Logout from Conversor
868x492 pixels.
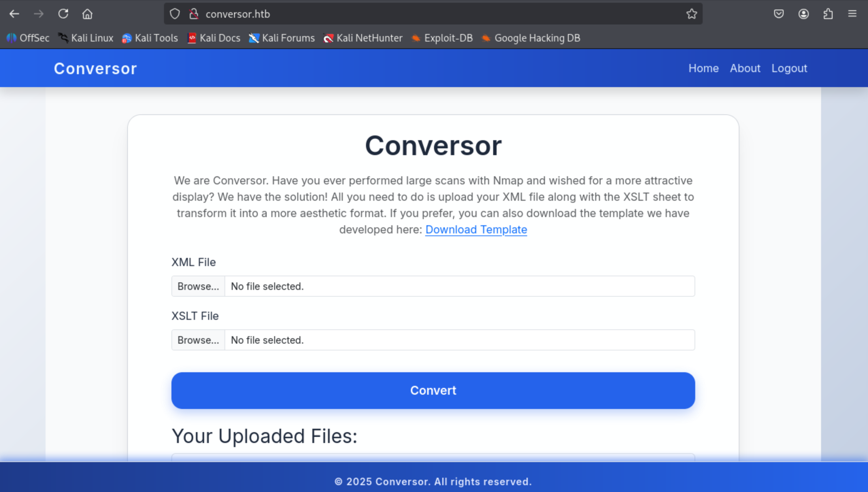tap(789, 68)
